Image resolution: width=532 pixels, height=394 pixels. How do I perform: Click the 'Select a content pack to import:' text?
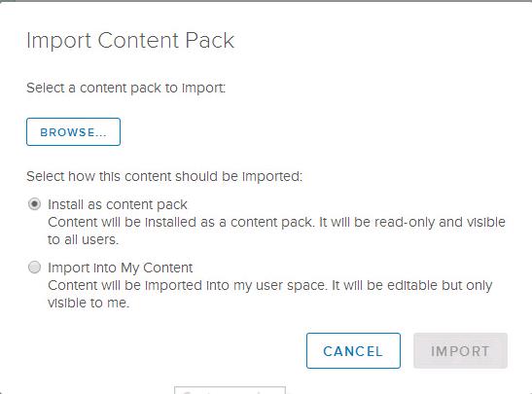click(x=125, y=88)
